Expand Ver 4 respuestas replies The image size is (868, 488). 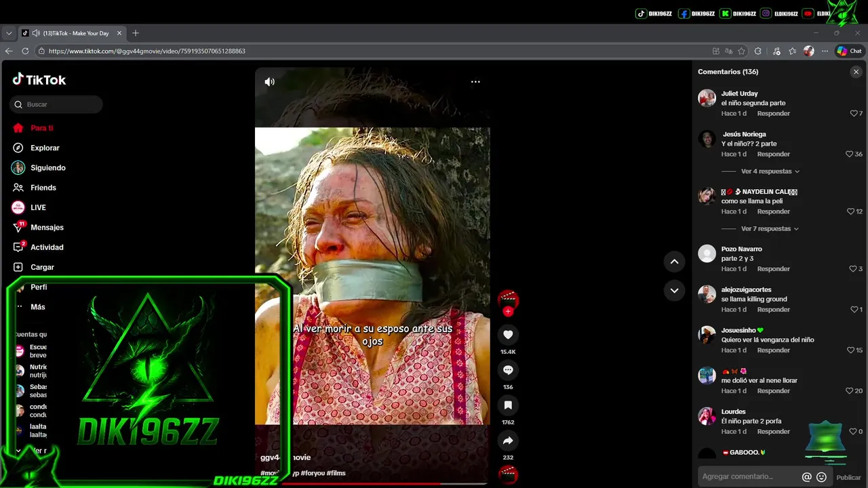[770, 171]
